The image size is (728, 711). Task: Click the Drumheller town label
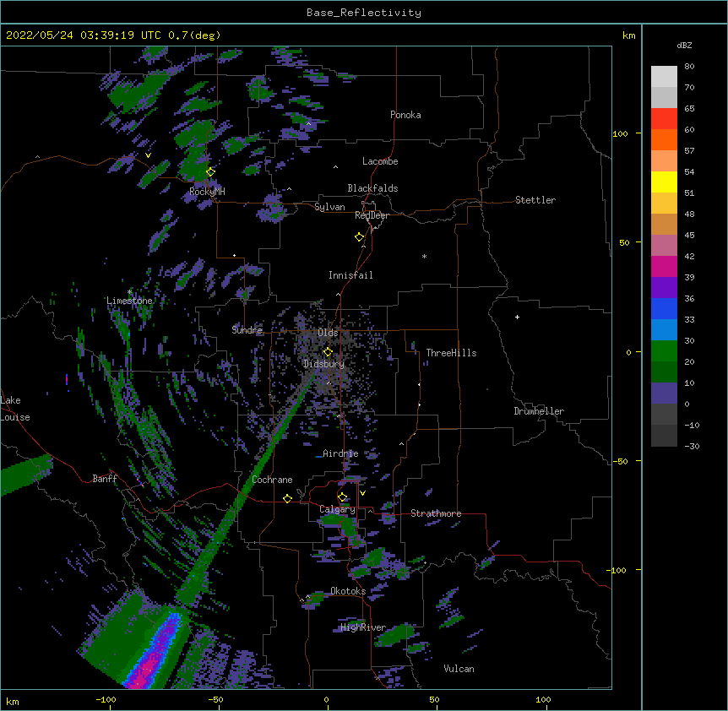click(539, 411)
